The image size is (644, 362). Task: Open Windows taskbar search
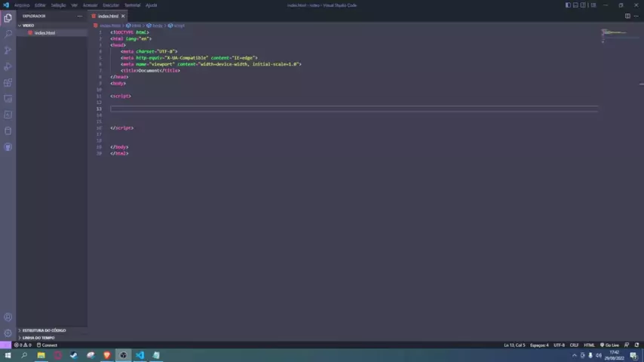click(x=24, y=355)
